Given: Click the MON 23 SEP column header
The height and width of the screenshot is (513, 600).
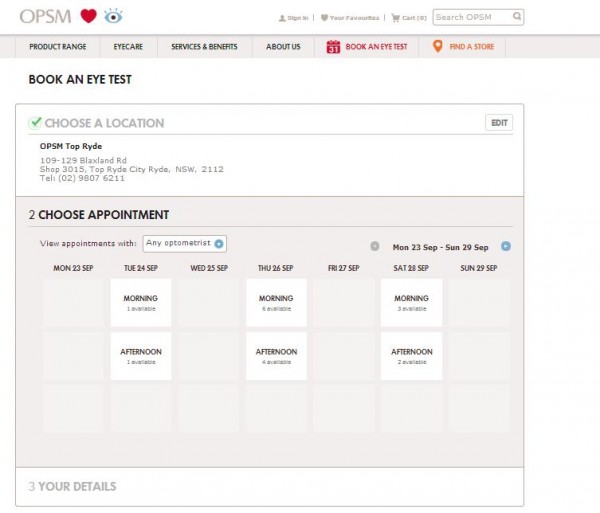Looking at the screenshot, I should (x=73, y=268).
